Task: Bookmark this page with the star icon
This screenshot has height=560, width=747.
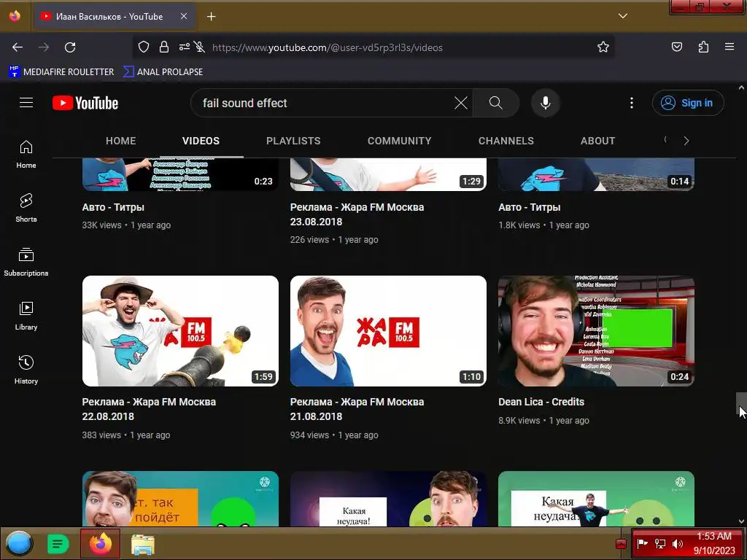Action: pyautogui.click(x=603, y=47)
